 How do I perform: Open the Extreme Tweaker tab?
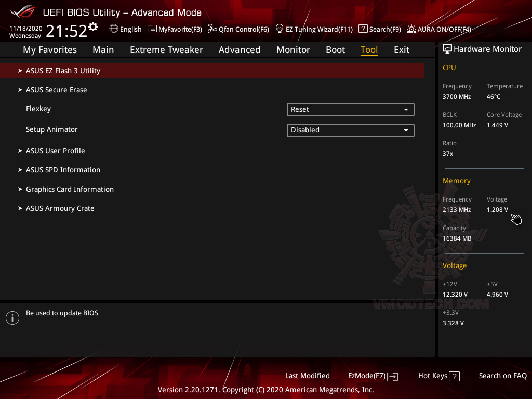pos(166,50)
